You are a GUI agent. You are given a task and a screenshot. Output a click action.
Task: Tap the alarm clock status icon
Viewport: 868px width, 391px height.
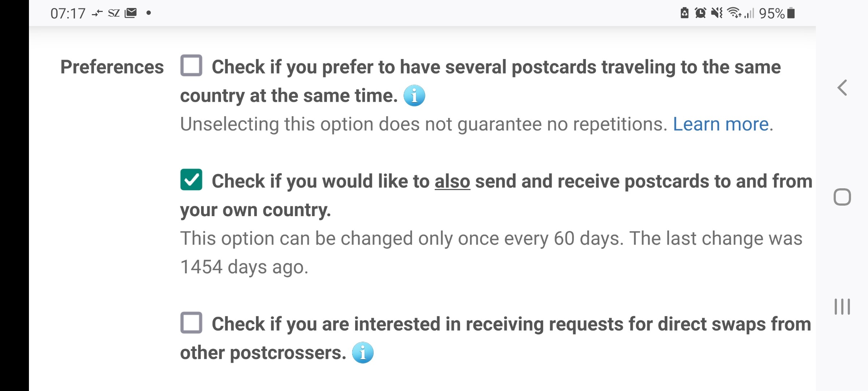(701, 13)
